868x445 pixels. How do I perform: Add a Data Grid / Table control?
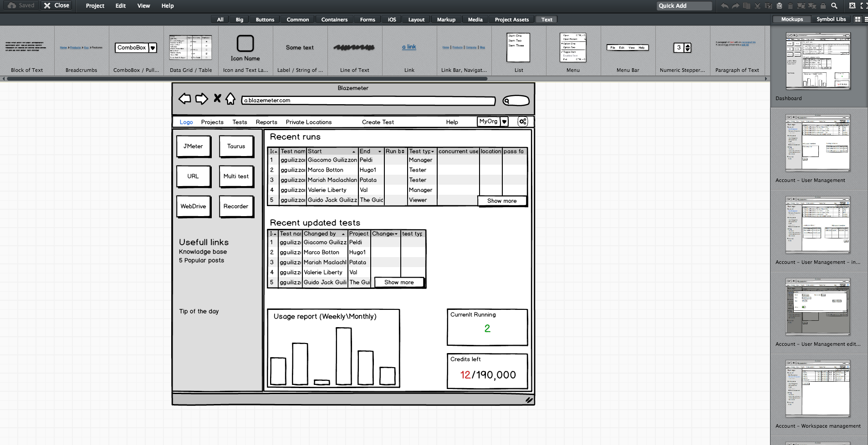pyautogui.click(x=191, y=51)
